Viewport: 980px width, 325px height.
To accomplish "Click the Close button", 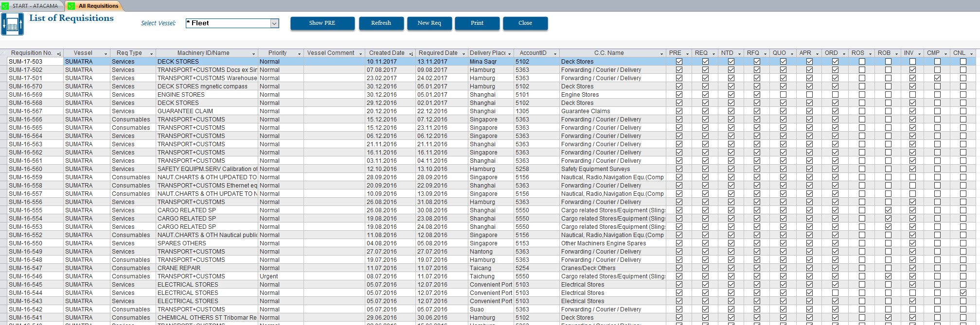I will (x=525, y=23).
